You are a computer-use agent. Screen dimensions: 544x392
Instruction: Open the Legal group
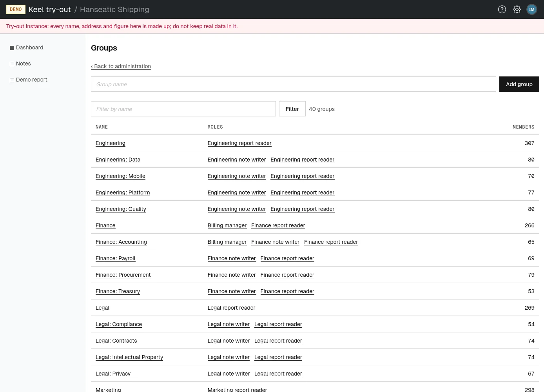pos(102,308)
